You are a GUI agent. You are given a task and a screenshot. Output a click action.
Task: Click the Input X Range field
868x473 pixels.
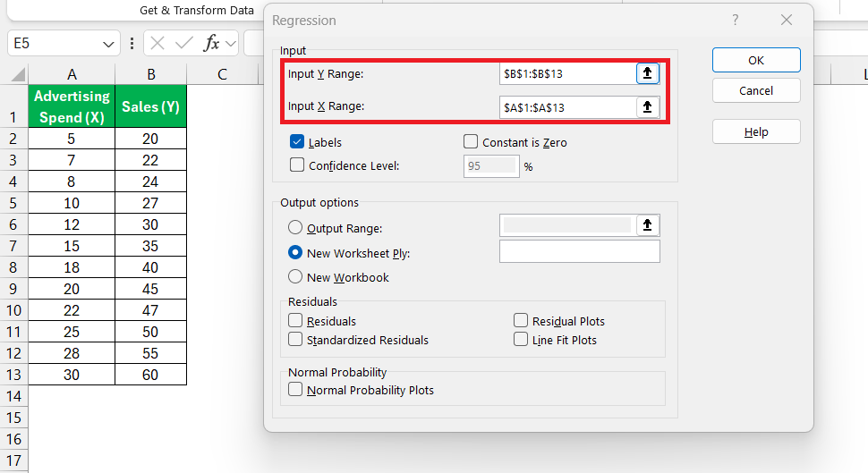click(x=568, y=107)
